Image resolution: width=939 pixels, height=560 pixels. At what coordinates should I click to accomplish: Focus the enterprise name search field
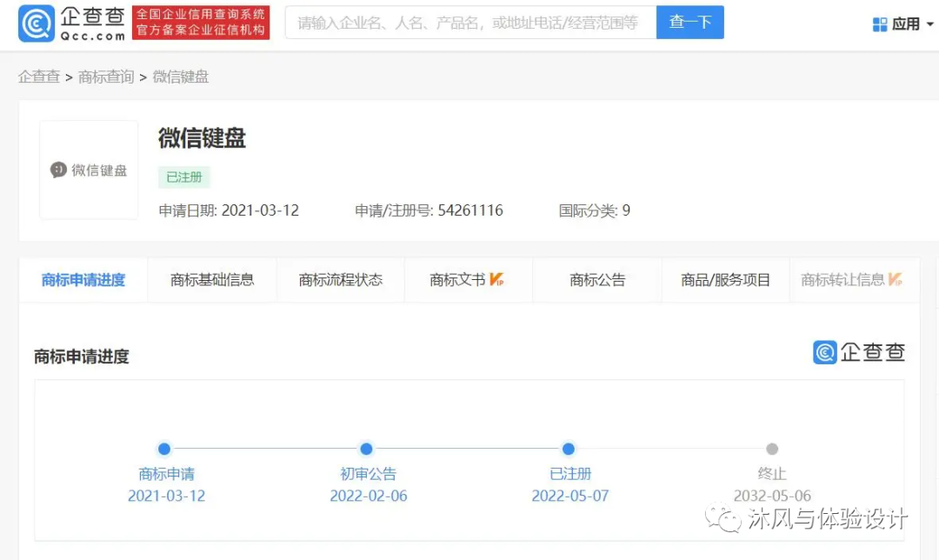point(470,23)
